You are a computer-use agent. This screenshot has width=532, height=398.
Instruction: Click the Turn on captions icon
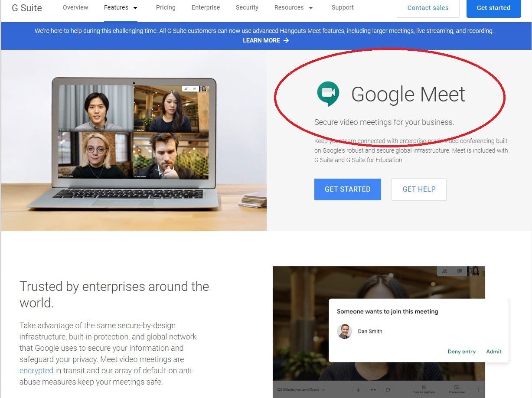[x=424, y=387]
